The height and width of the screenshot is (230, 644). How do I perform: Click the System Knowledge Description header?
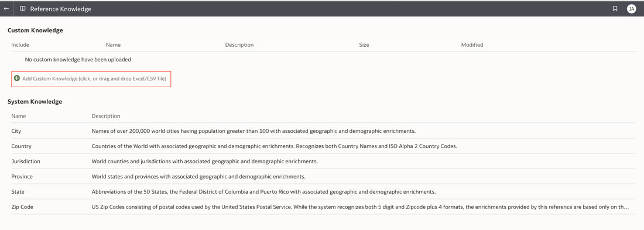click(x=106, y=116)
